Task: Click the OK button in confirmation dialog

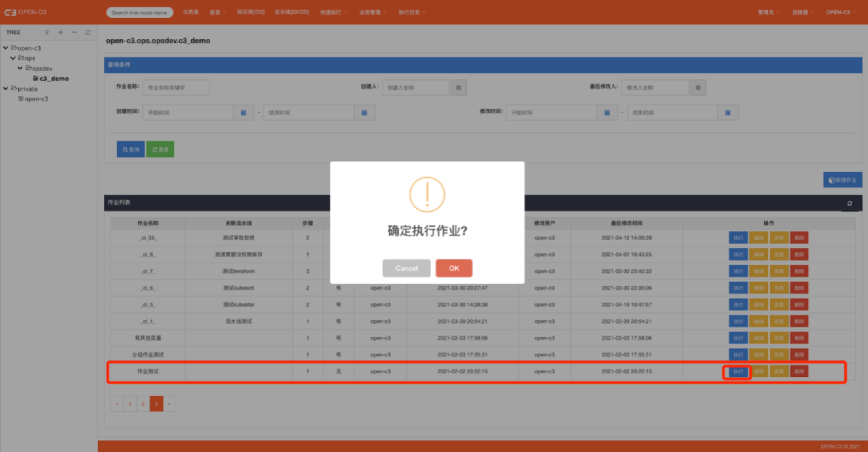Action: [454, 268]
